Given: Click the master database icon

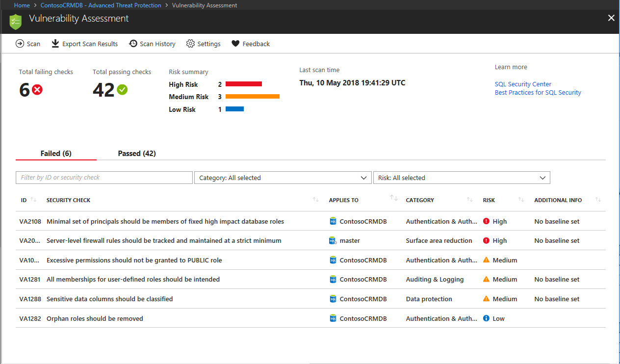Looking at the screenshot, I should pyautogui.click(x=333, y=240).
